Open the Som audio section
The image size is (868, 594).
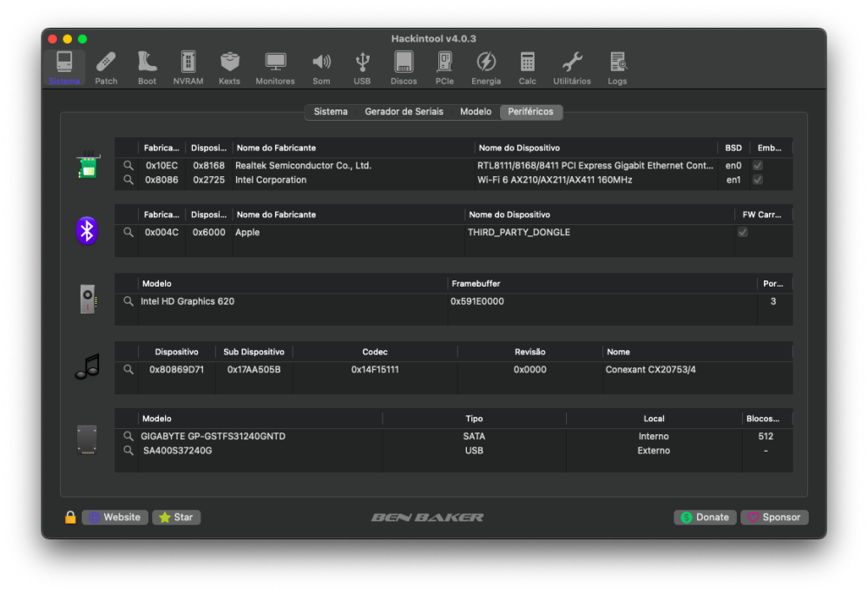pos(321,68)
